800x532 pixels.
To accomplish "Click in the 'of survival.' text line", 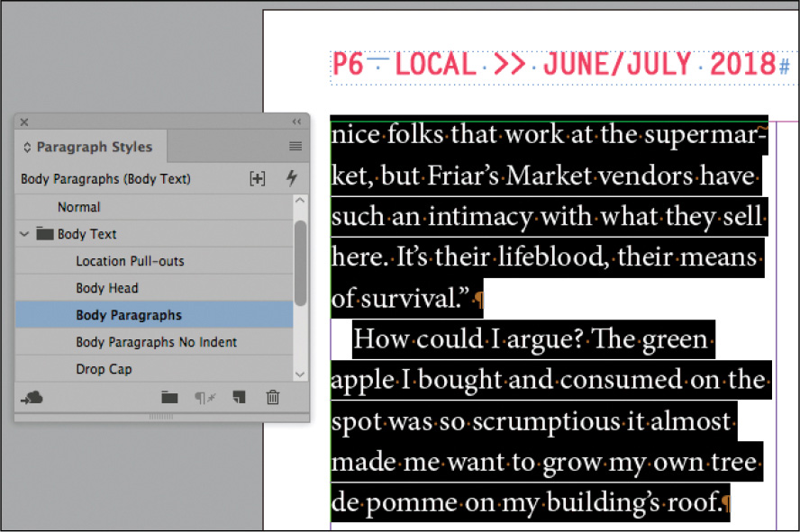I will pos(406,299).
